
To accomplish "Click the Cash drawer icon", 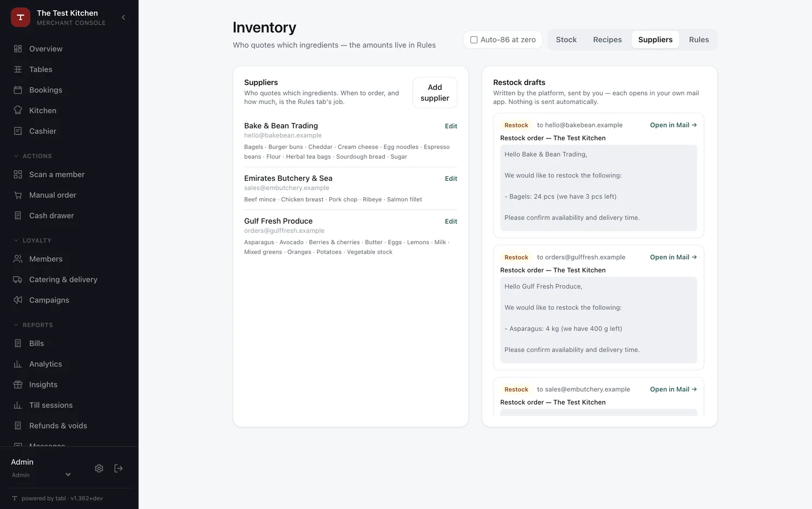I will (x=18, y=216).
